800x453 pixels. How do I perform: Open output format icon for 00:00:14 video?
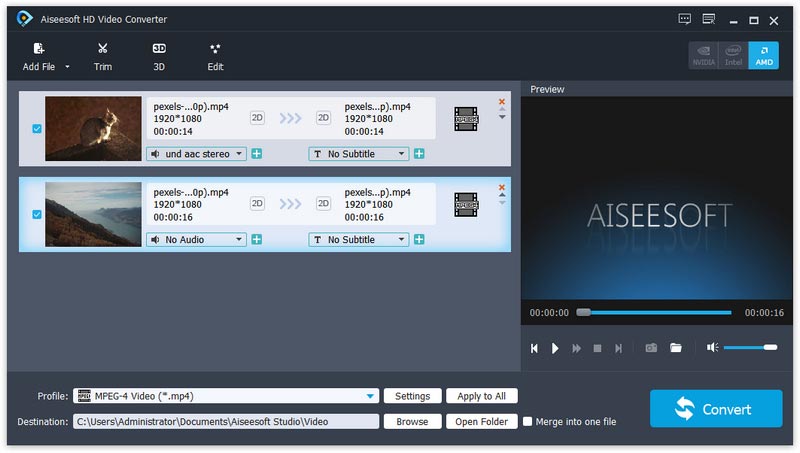466,119
